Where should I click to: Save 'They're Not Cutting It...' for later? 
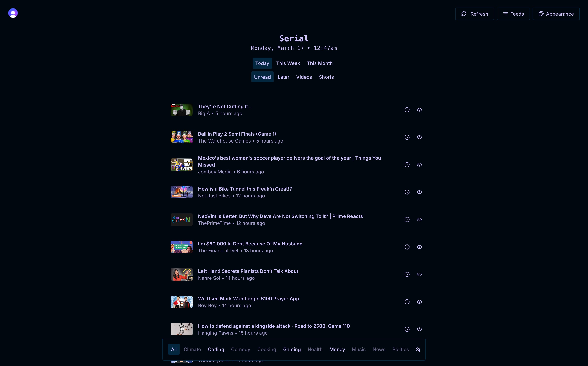(x=407, y=110)
